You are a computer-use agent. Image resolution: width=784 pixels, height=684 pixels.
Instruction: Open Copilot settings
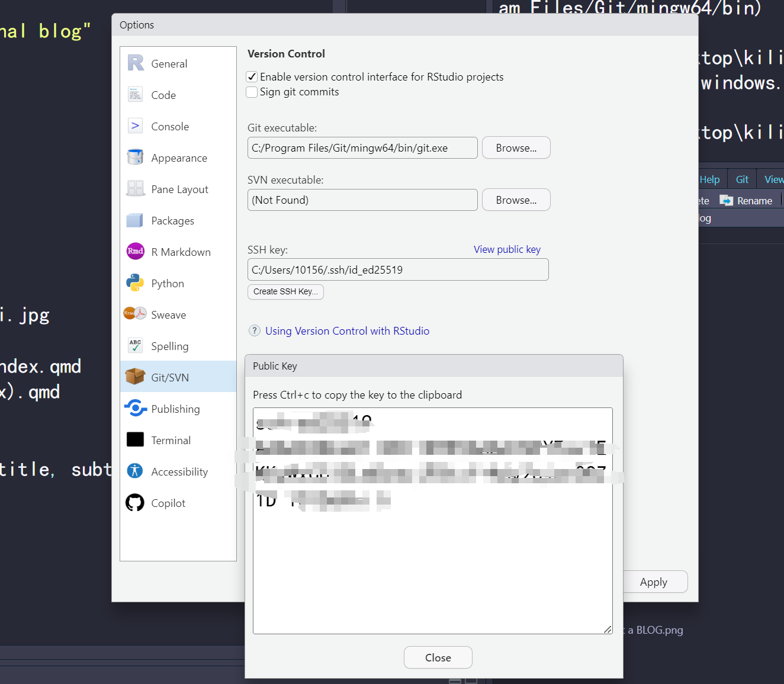[168, 503]
